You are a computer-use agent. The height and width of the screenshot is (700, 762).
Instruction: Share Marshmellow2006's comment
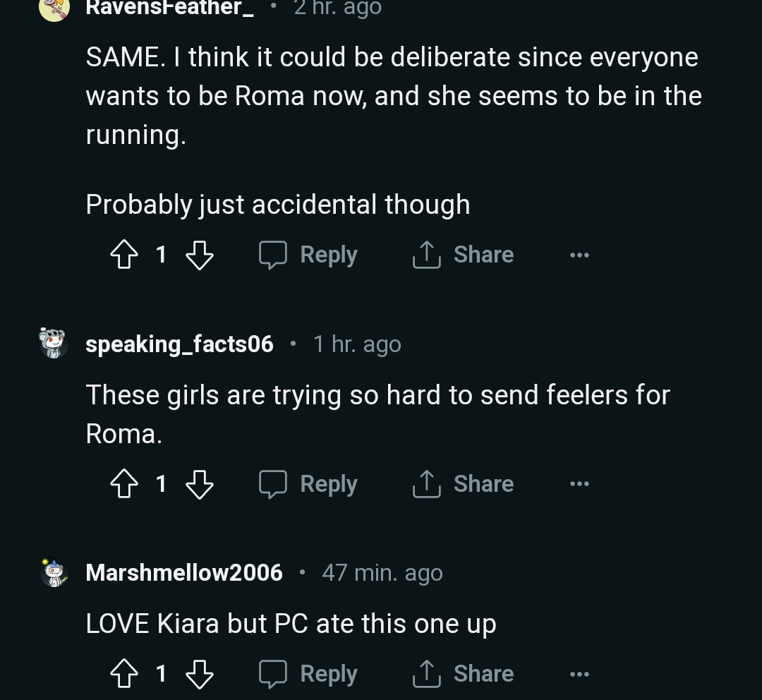point(463,674)
